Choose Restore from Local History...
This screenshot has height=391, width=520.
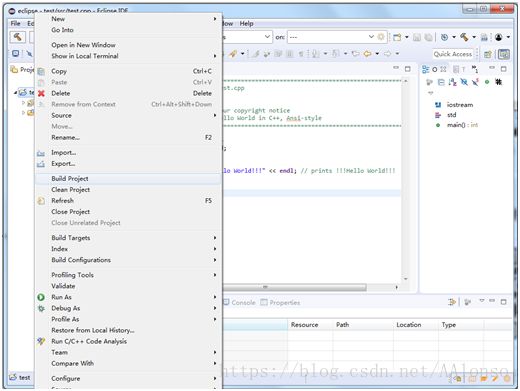pyautogui.click(x=128, y=330)
